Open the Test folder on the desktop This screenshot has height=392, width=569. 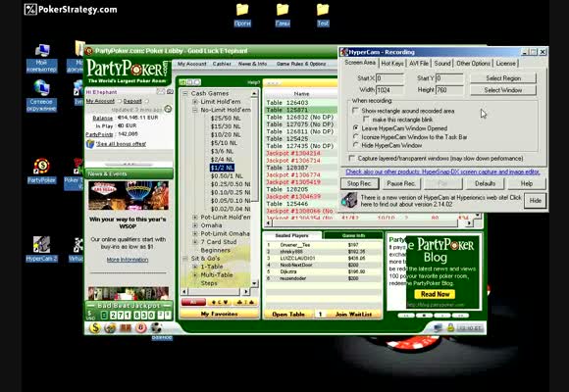(323, 16)
